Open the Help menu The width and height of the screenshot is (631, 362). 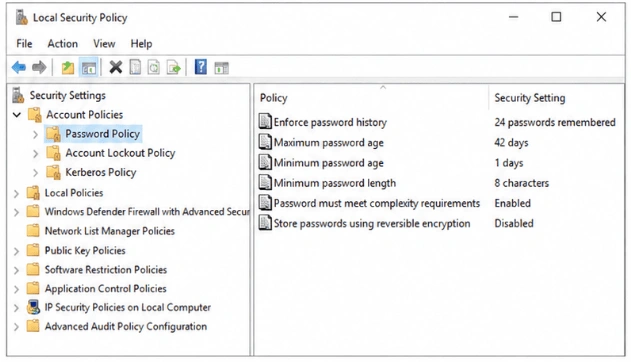141,43
